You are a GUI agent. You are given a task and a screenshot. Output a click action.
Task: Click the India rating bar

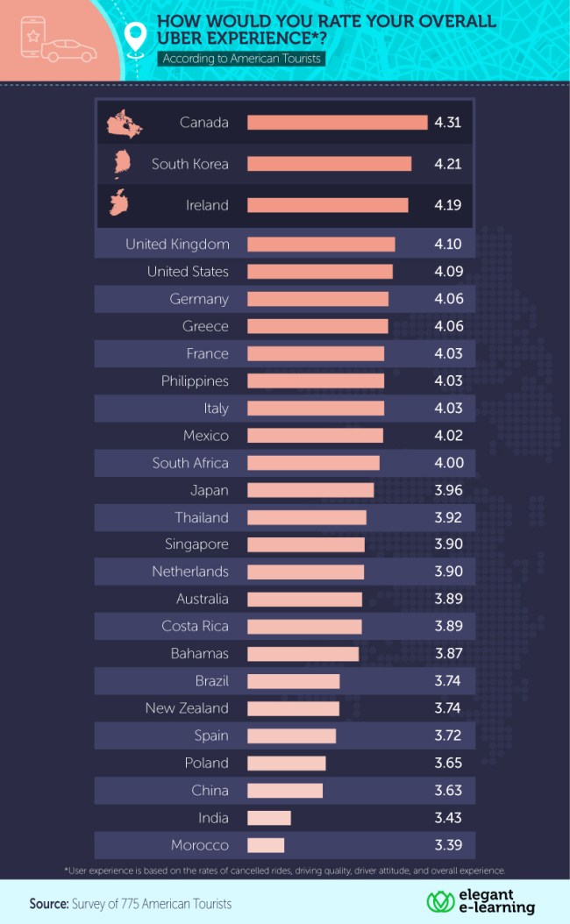coord(269,818)
